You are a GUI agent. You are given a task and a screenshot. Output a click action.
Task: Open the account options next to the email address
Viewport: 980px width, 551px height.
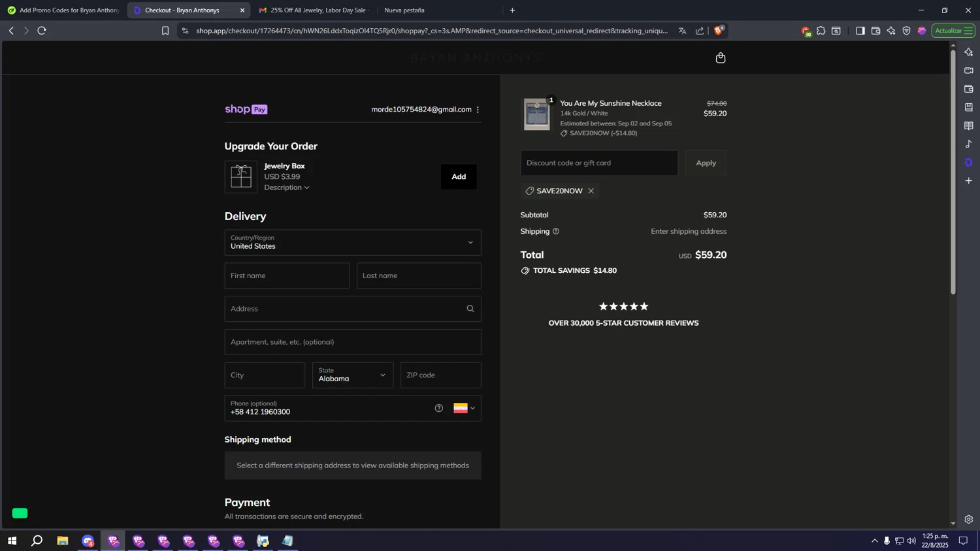coord(478,110)
